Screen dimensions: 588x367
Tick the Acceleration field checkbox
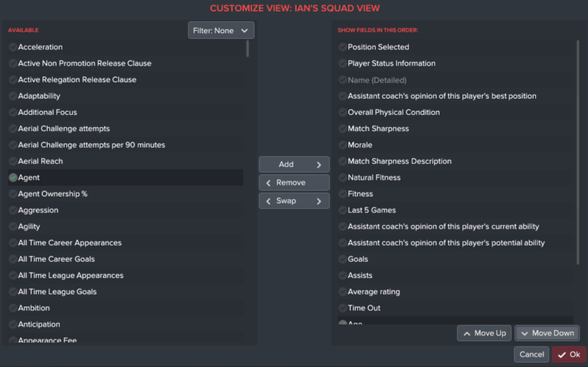[13, 47]
